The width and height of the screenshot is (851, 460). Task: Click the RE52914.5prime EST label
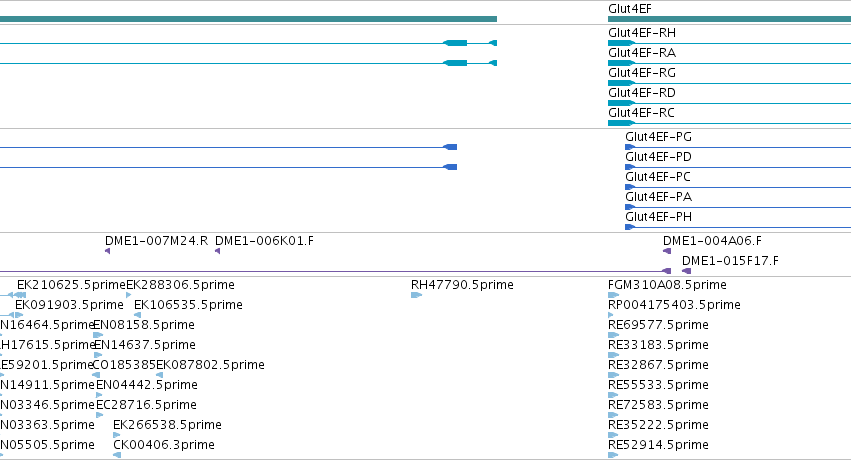658,445
